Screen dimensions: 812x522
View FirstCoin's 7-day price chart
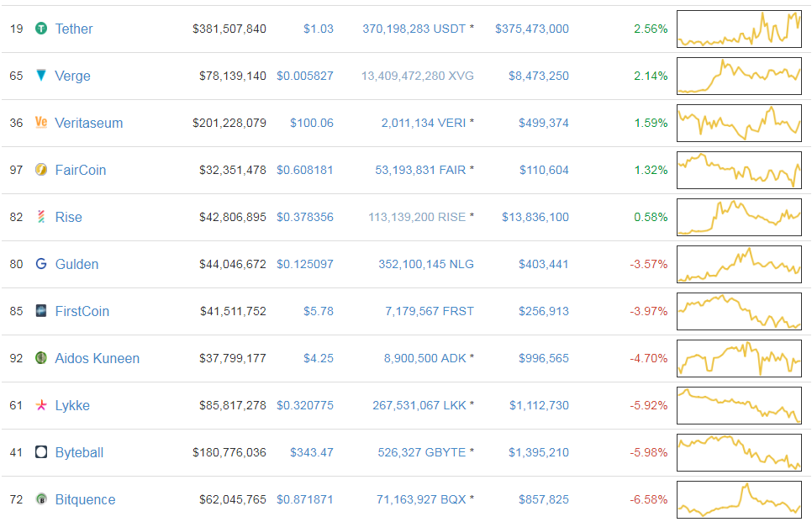pos(739,311)
